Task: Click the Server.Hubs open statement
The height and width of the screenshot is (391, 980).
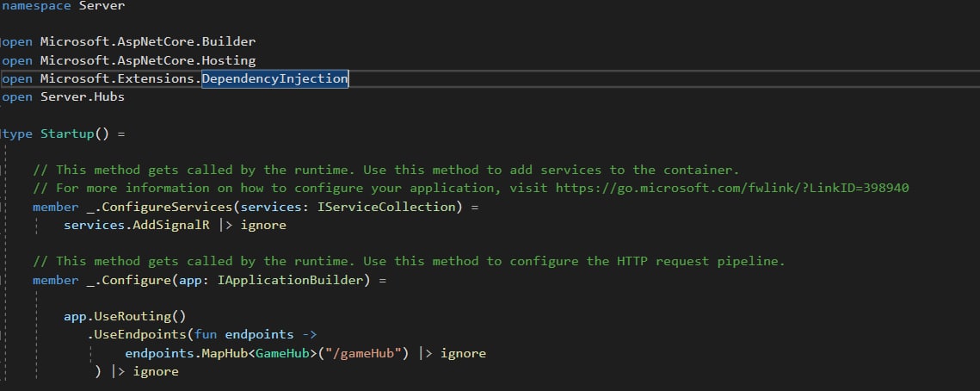Action: click(x=63, y=97)
